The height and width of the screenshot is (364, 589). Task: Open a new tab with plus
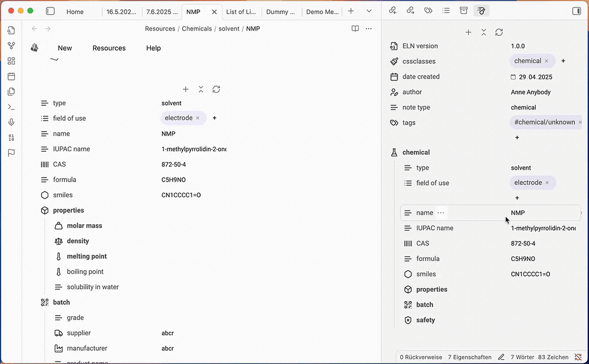coord(351,12)
